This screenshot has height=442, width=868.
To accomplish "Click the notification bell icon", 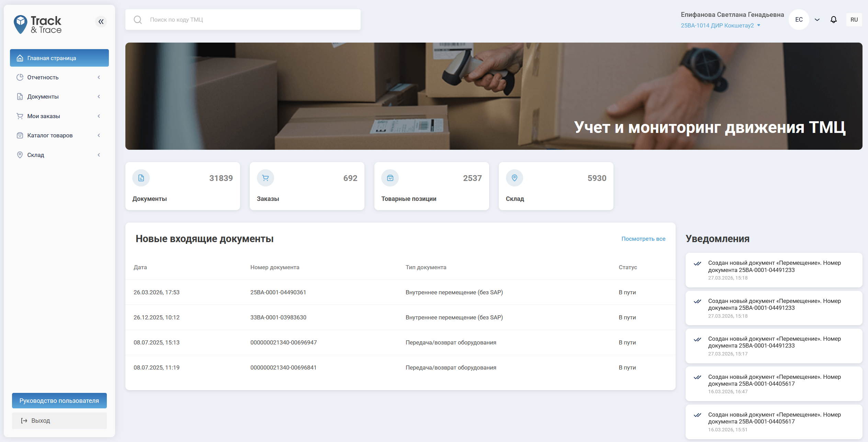I will (x=833, y=20).
